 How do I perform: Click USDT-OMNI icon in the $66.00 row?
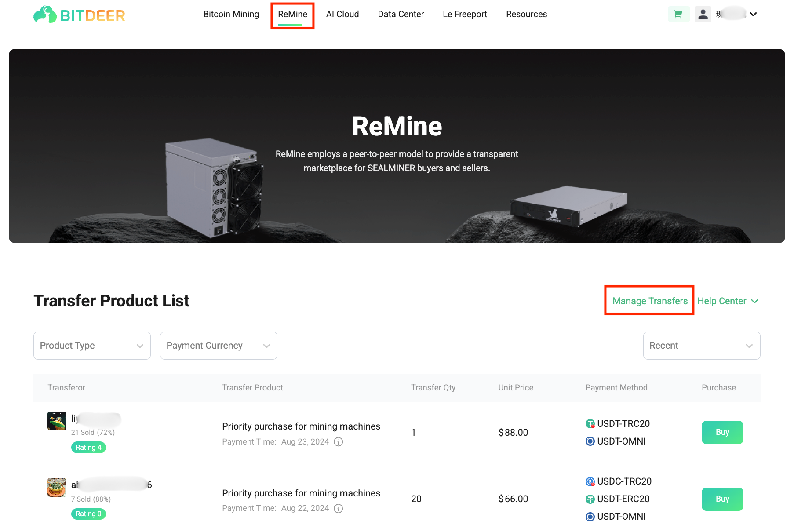point(590,517)
